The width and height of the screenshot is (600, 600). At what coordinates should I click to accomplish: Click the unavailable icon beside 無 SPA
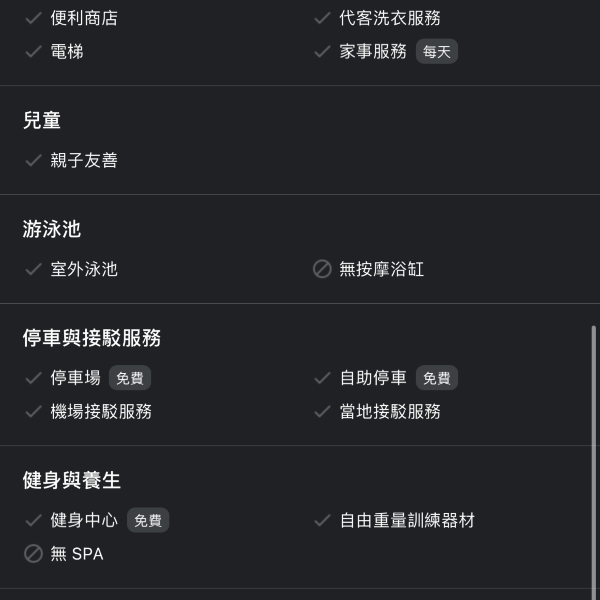[x=33, y=553]
